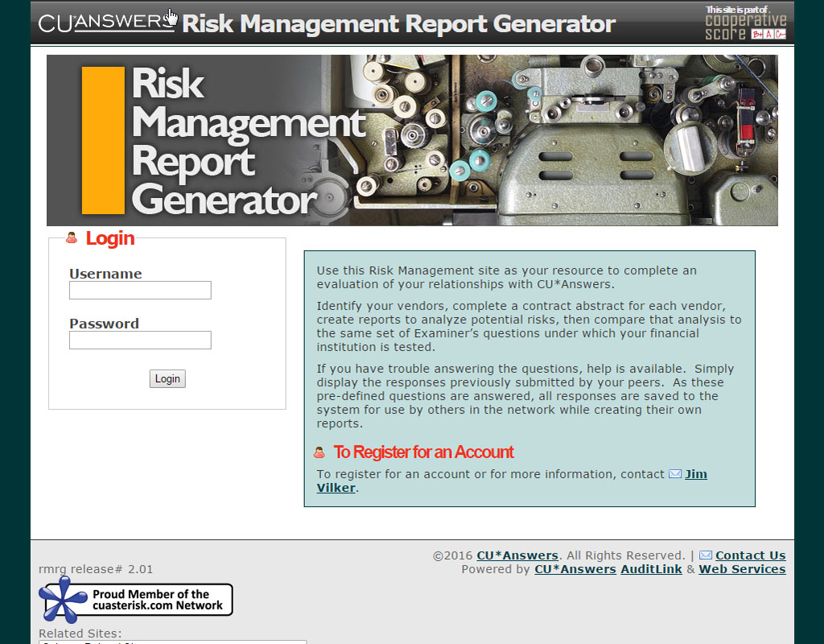This screenshot has height=644, width=824.
Task: Email Jim Vilker via his name link
Action: click(x=696, y=474)
